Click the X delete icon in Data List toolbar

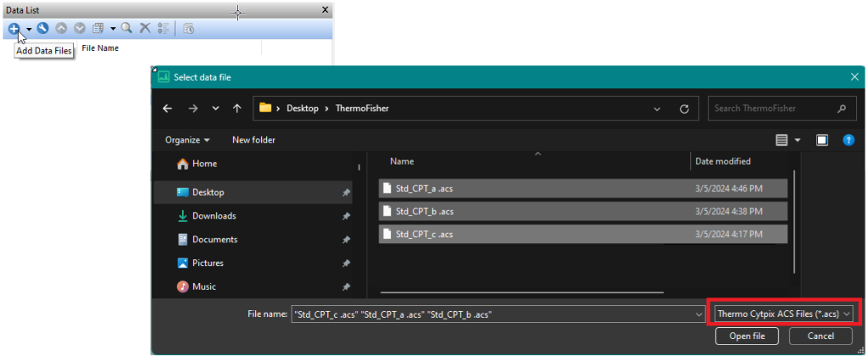click(145, 28)
